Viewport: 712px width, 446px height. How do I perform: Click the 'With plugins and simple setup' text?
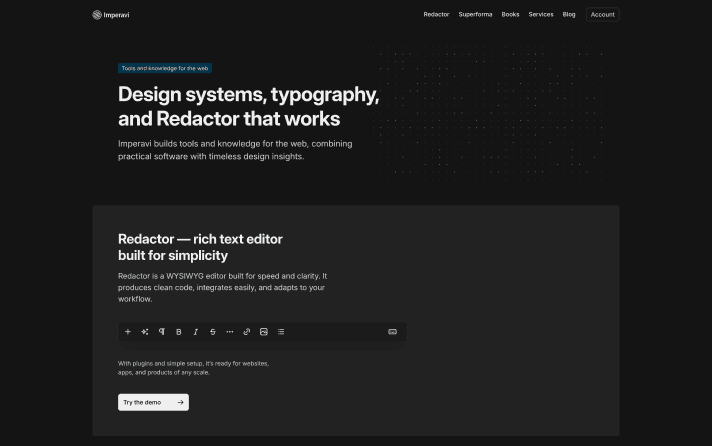(193, 368)
